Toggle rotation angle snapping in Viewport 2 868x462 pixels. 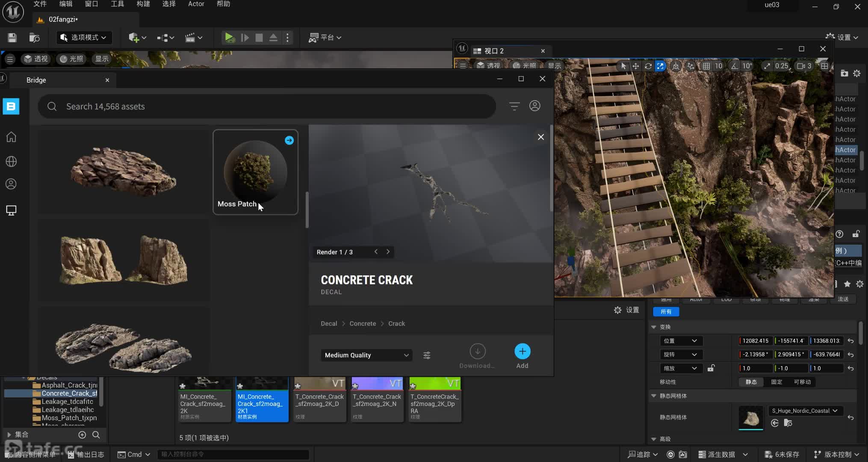coord(734,66)
